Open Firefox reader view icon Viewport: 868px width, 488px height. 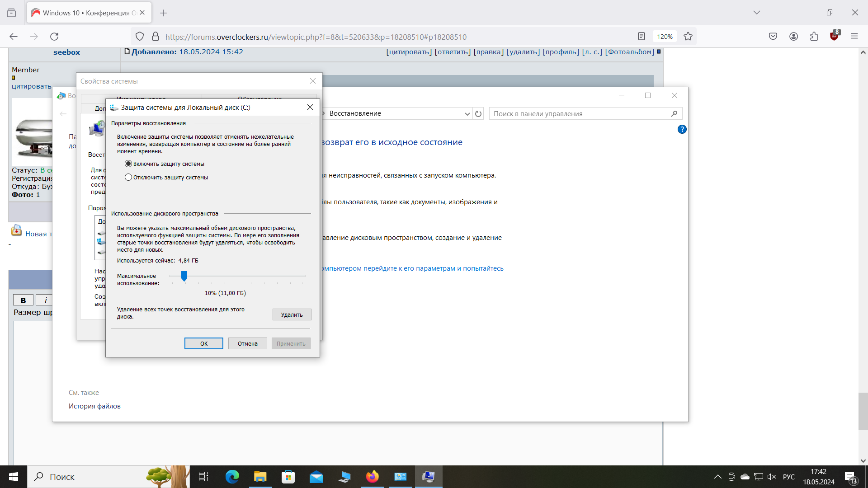(641, 37)
